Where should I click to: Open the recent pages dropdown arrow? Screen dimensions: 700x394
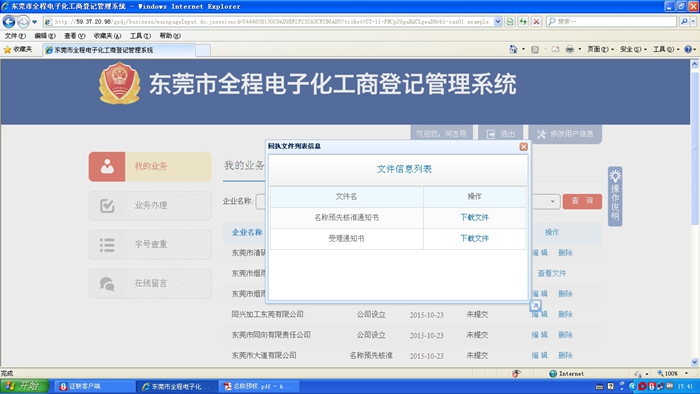34,21
